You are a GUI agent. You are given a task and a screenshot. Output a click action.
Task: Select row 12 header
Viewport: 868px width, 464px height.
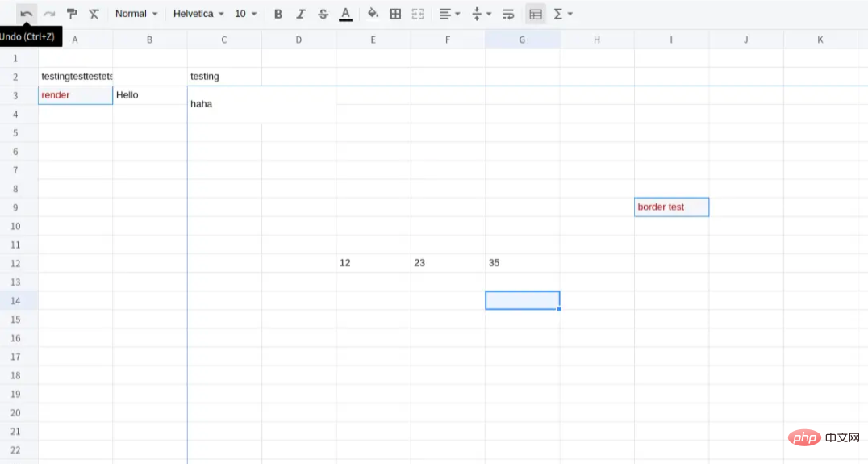(x=15, y=263)
